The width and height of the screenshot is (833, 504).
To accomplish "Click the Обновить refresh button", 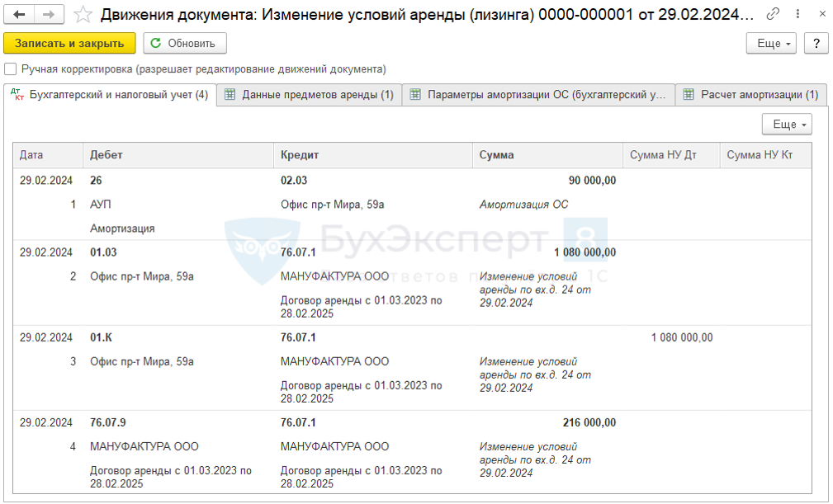I will (184, 44).
